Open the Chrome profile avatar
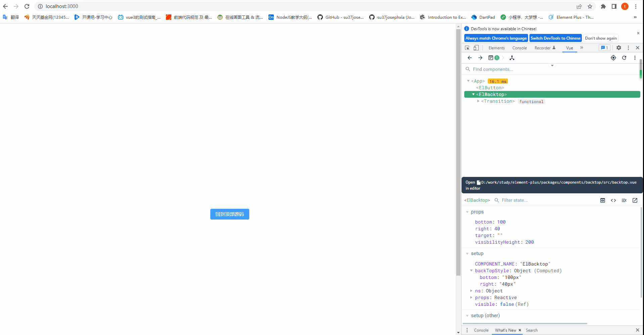The image size is (644, 335). coord(625,6)
